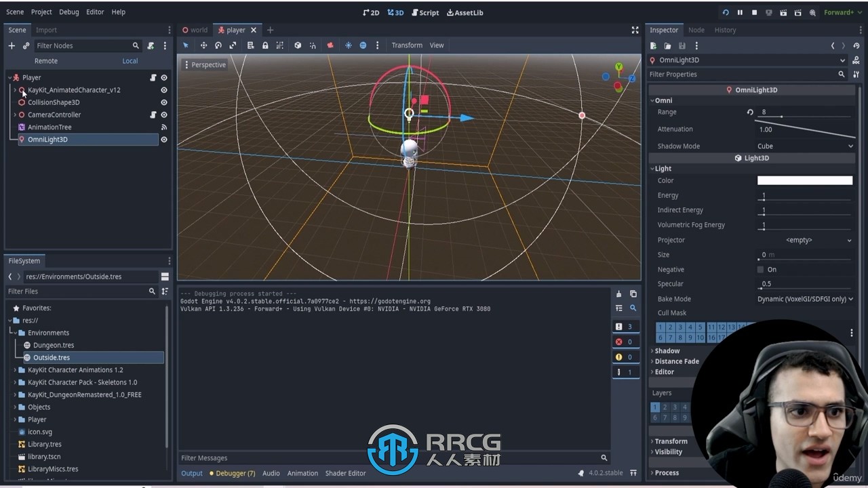Screen dimensions: 868x488
Task: Switch to the 2D workspace
Action: point(371,12)
